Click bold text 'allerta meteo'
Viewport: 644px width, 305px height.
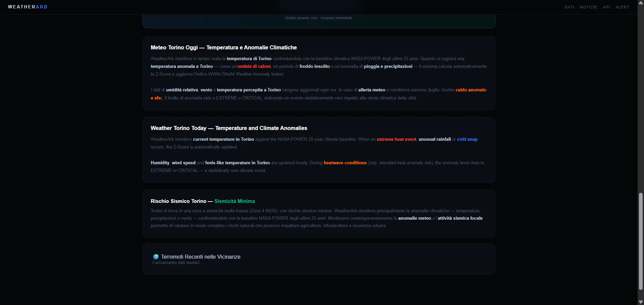[372, 90]
